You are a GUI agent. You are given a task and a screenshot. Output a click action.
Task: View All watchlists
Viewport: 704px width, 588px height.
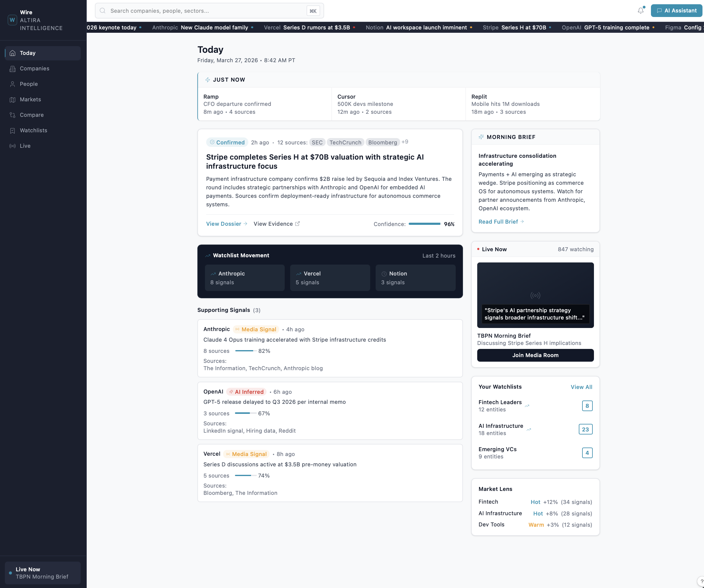point(581,387)
